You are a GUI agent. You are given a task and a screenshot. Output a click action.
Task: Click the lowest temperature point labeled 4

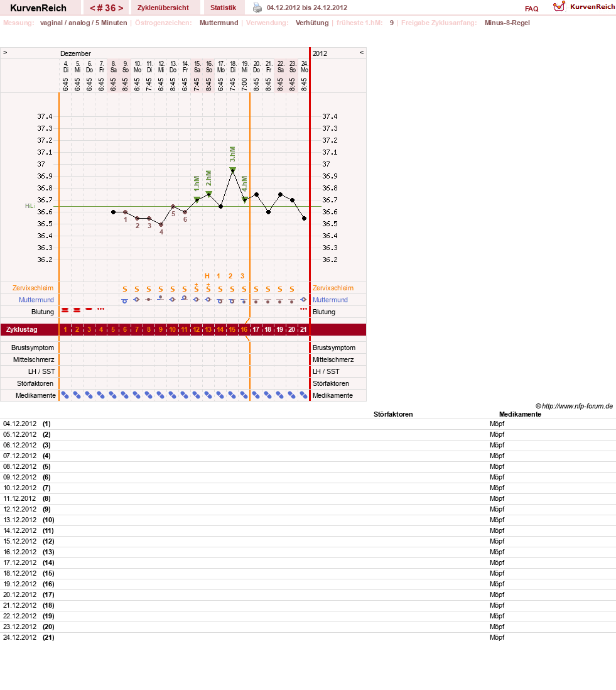click(x=161, y=224)
